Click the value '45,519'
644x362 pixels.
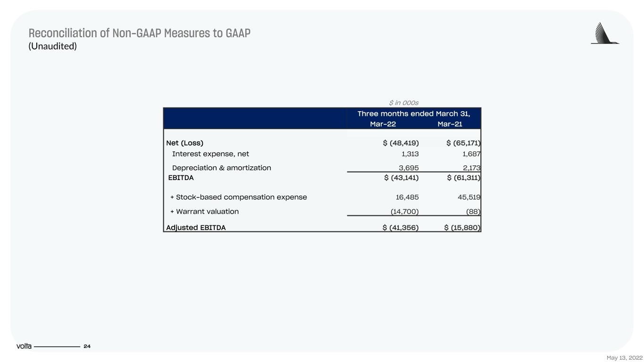tap(469, 197)
